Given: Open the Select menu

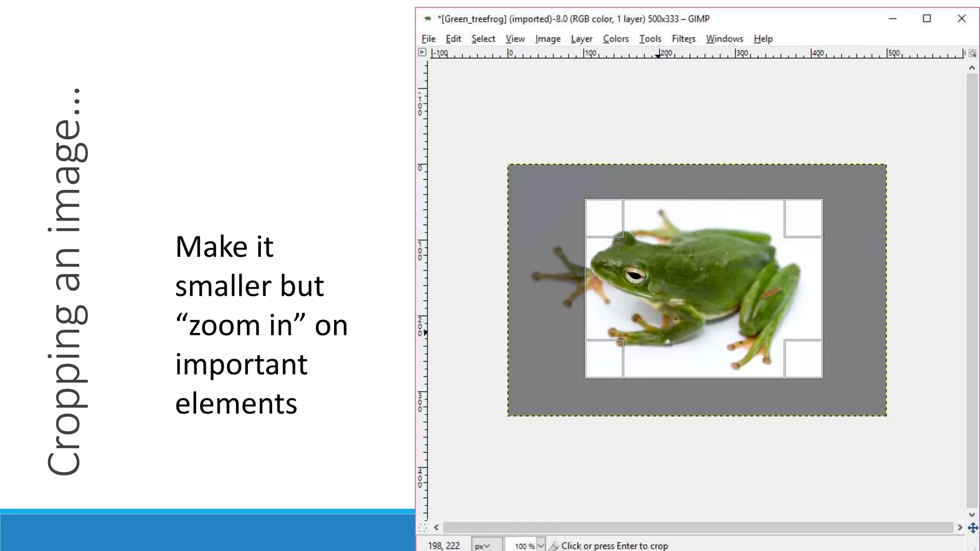Looking at the screenshot, I should [x=483, y=39].
